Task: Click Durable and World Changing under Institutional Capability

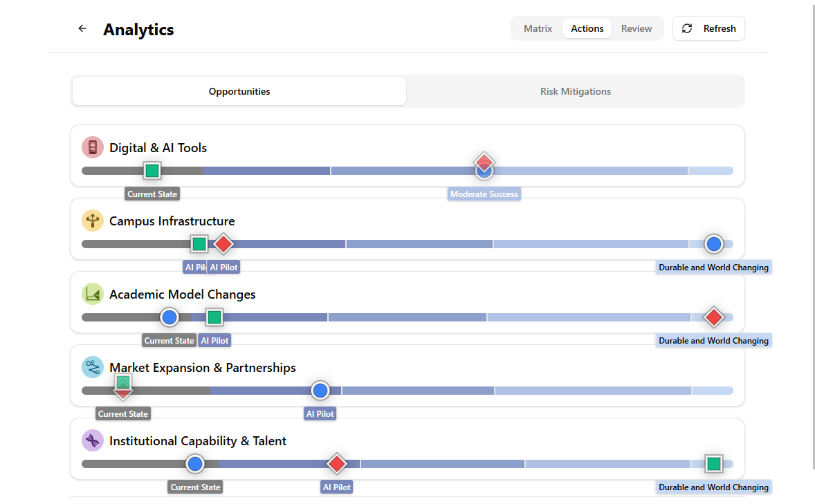Action: [713, 487]
